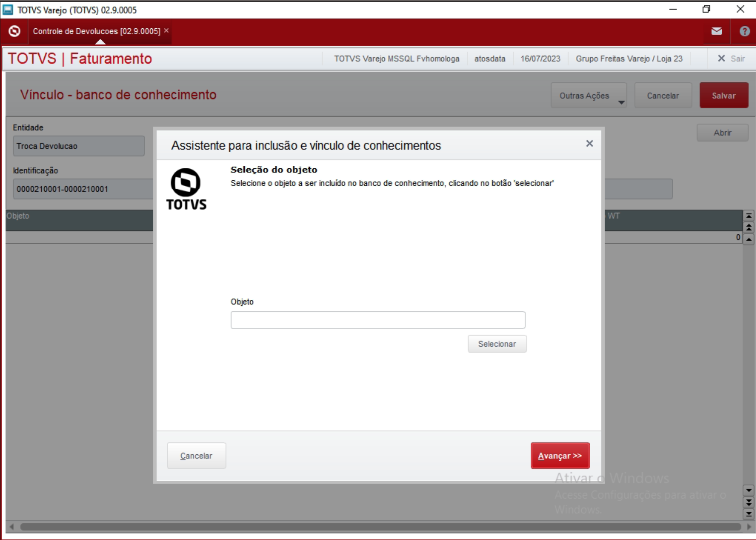Image resolution: width=756 pixels, height=540 pixels.
Task: Click the TOTVS Varejo MSSQL Fvhomologa label
Action: coord(397,59)
